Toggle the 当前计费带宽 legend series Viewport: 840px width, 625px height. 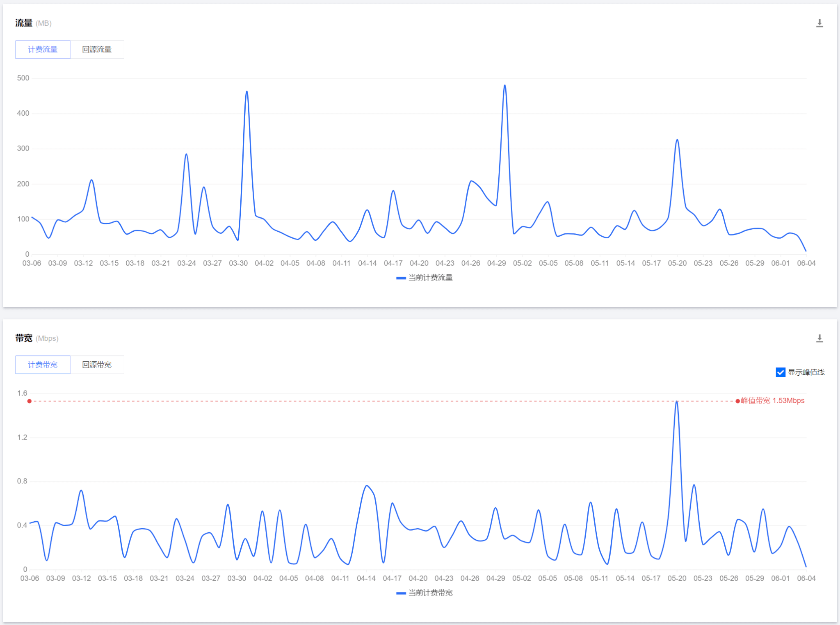coord(430,593)
